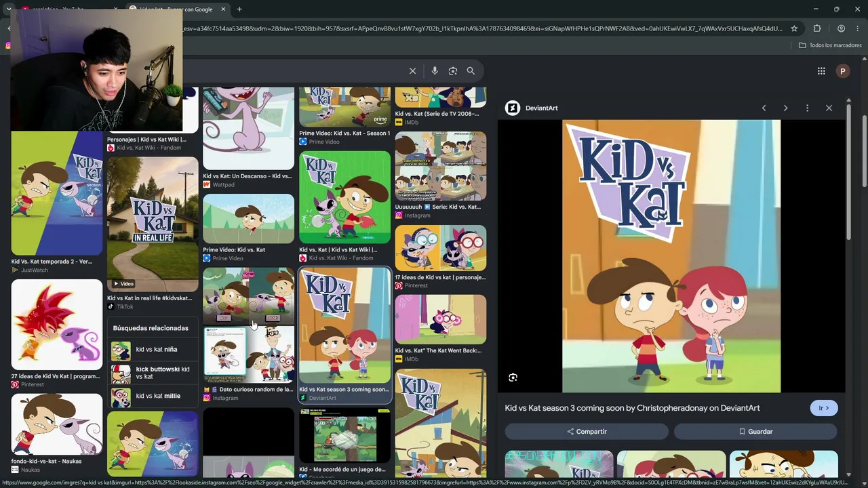868x488 pixels.
Task: Open the browser extensions icon
Action: coord(816,28)
